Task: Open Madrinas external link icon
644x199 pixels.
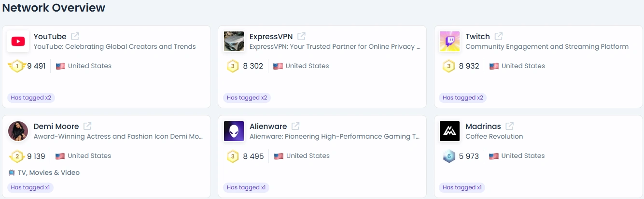Action: tap(509, 126)
